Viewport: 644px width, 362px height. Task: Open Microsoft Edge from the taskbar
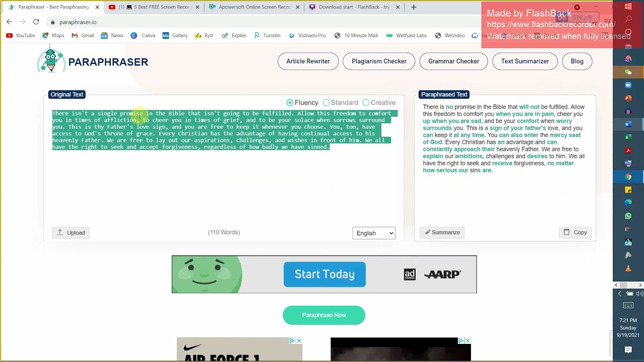[628, 203]
